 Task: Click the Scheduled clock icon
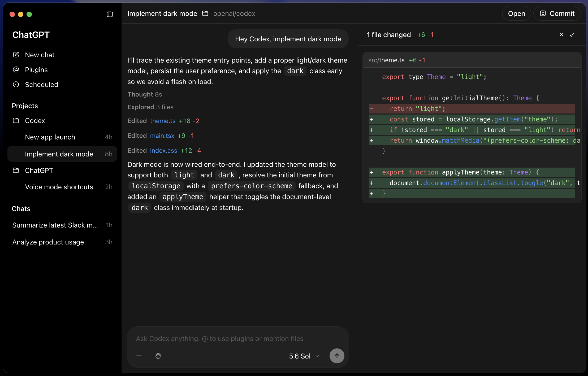click(x=16, y=84)
